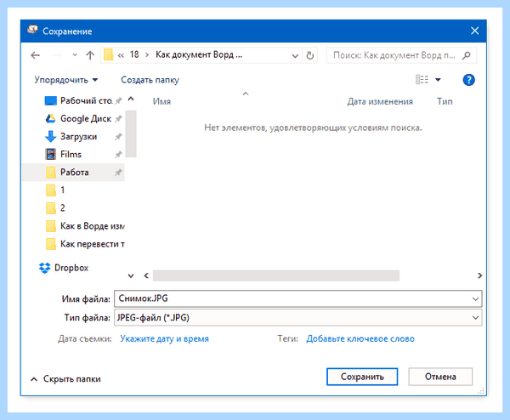This screenshot has height=420, width=510.
Task: Click the Сохранение title bar app icon
Action: pos(32,31)
